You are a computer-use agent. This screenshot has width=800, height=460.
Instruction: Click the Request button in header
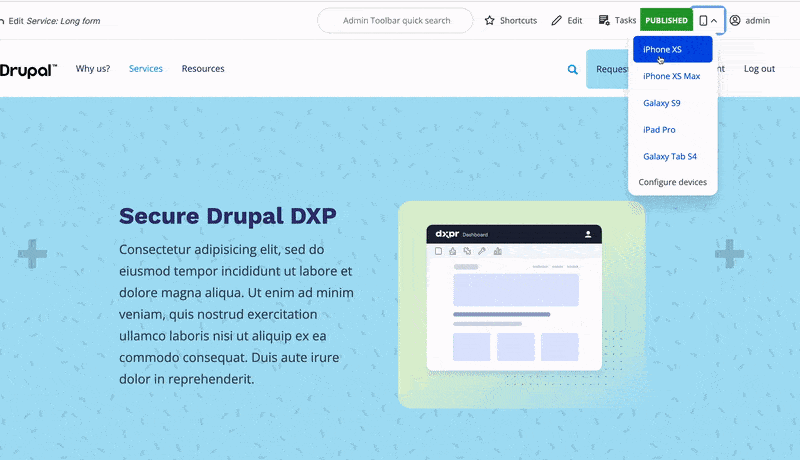click(x=607, y=69)
